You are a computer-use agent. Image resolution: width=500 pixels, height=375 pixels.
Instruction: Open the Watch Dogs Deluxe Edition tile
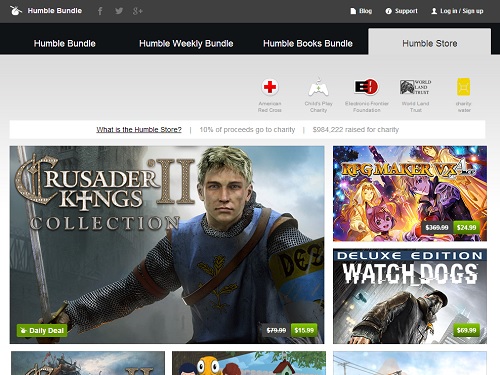pyautogui.click(x=410, y=296)
